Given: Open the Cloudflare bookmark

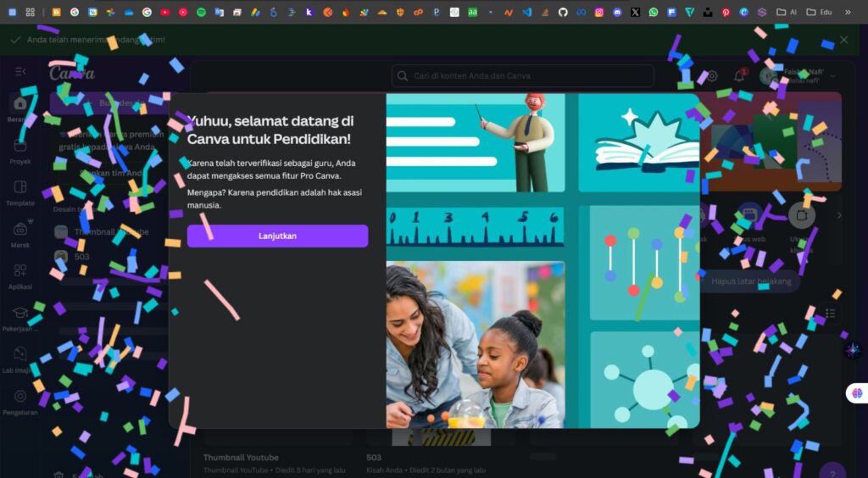Looking at the screenshot, I should [x=382, y=12].
